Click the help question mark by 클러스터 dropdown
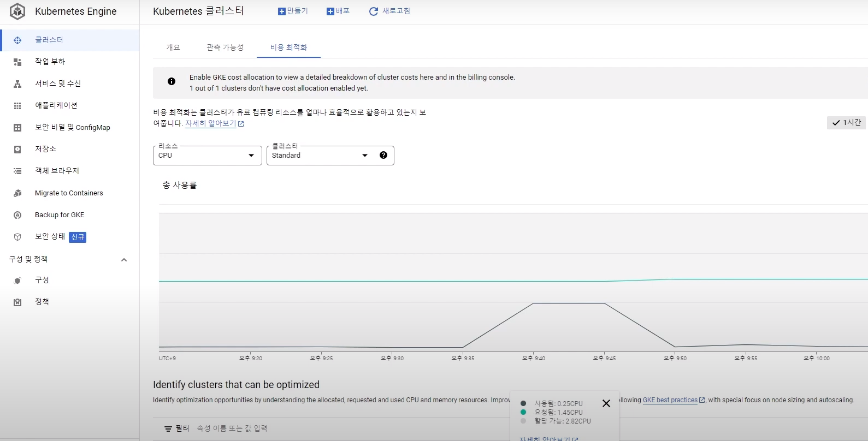Viewport: 868px width, 441px height. 383,155
